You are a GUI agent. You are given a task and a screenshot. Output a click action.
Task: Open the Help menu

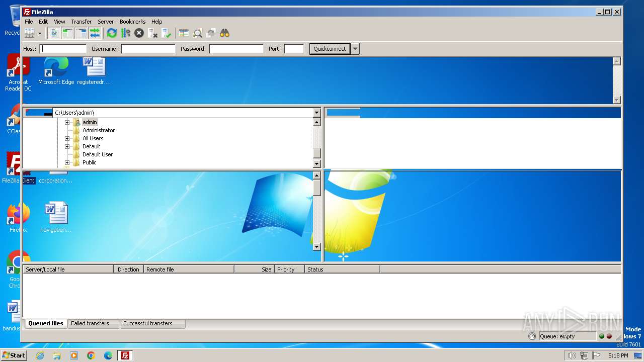pos(156,22)
